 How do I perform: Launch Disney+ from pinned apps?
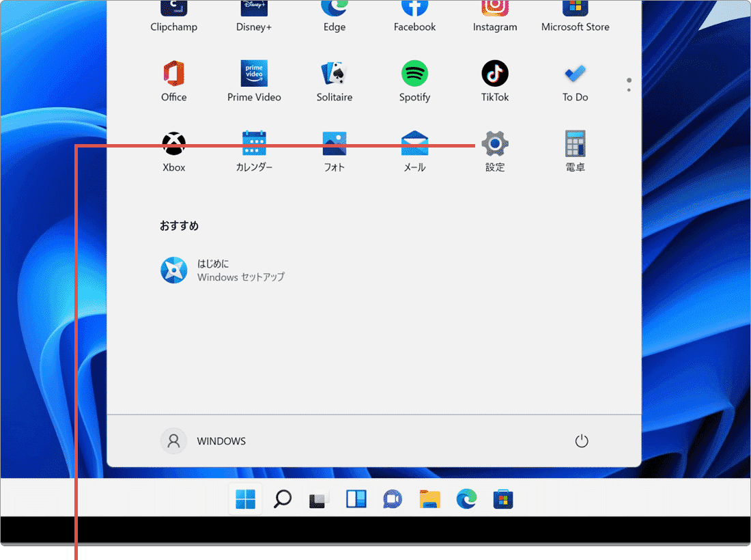point(254,17)
